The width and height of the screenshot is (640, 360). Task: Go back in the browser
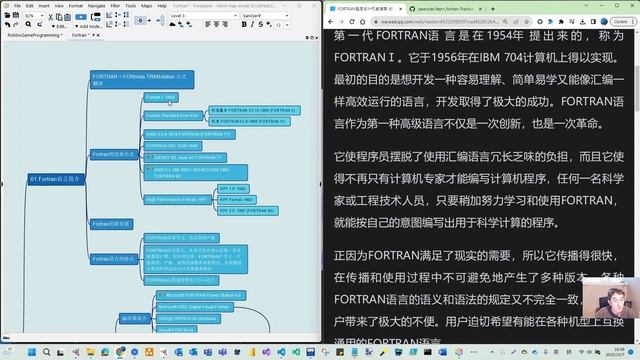(331, 22)
